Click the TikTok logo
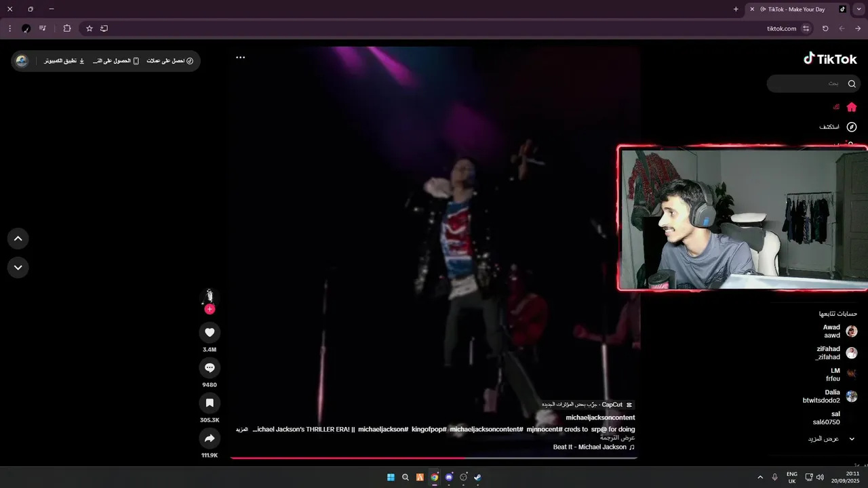 point(830,59)
